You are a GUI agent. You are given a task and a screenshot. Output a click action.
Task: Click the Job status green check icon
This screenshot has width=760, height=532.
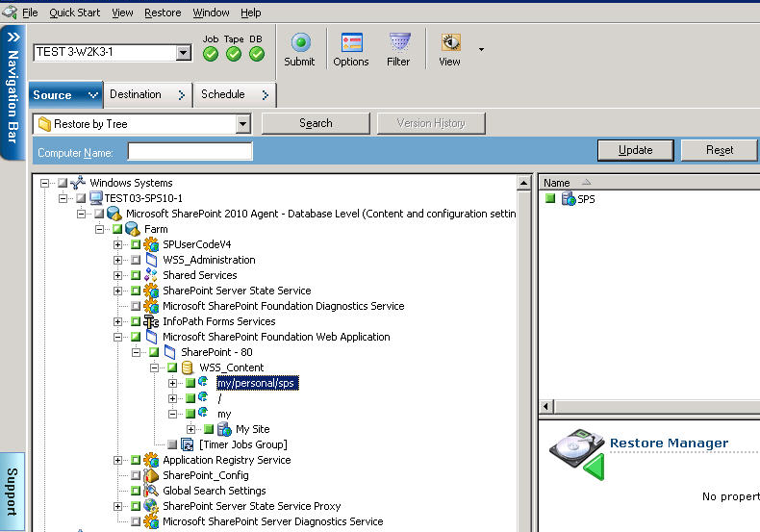click(211, 54)
